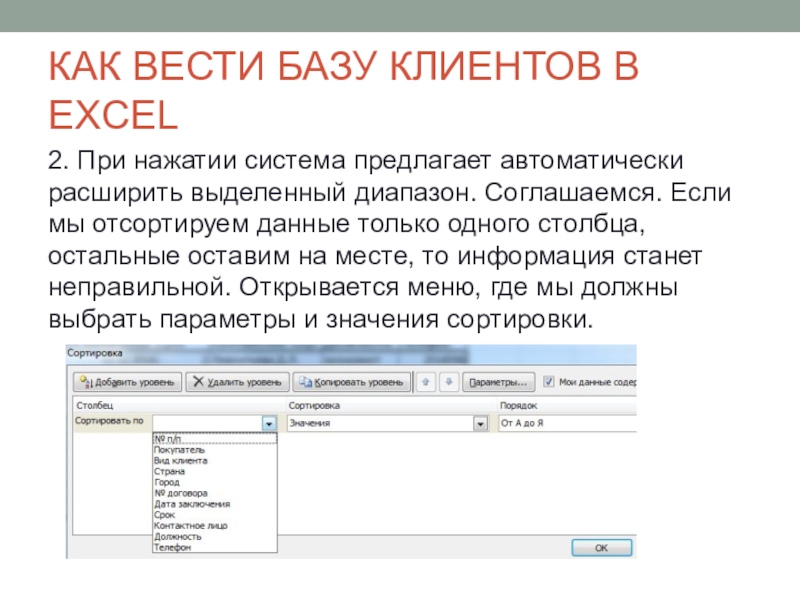This screenshot has height=600, width=800.
Task: Click the slide title 'КАК ВЕСТИ БАЗУ КЛИЕНТОВ В EXCEL'
Action: [x=343, y=91]
